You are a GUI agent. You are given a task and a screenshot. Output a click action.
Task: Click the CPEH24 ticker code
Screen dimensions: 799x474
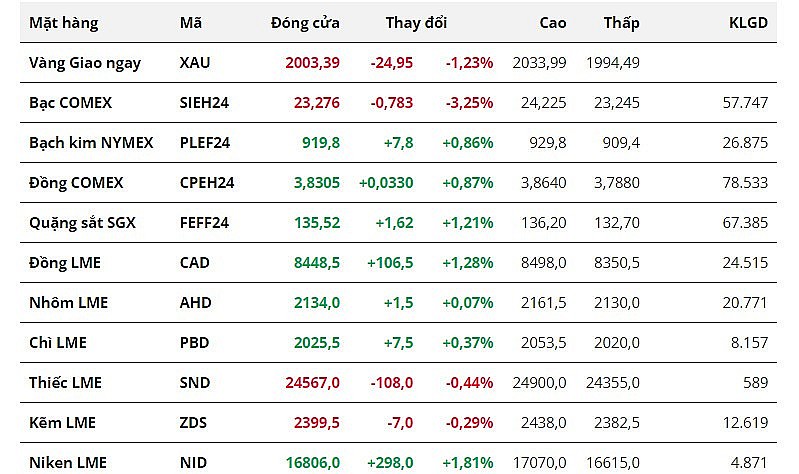click(x=207, y=182)
